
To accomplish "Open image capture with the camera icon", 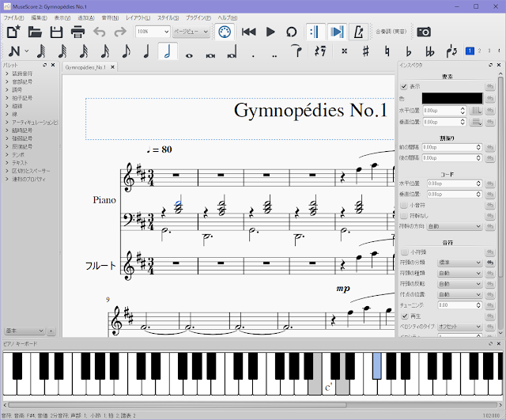I will click(x=424, y=32).
